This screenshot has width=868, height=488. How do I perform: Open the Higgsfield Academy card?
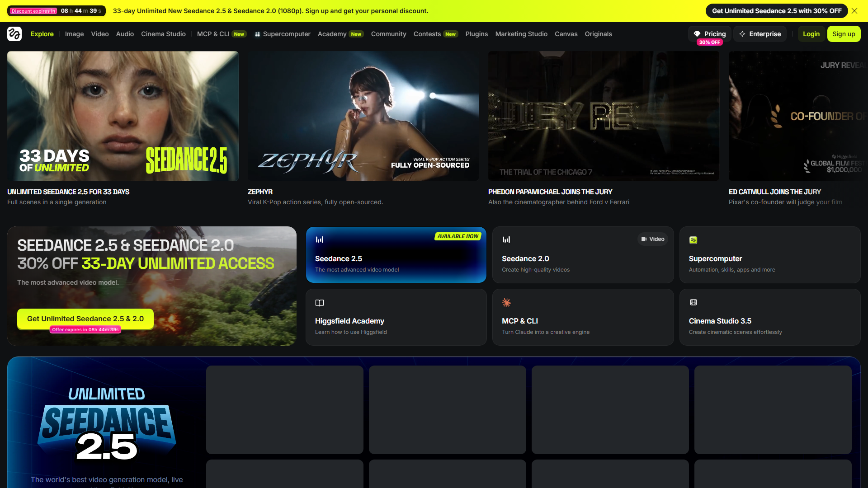pyautogui.click(x=396, y=317)
